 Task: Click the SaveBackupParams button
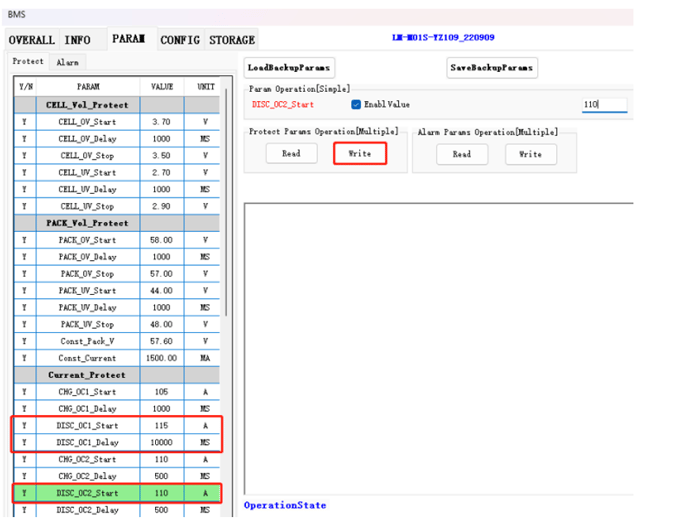(x=492, y=68)
